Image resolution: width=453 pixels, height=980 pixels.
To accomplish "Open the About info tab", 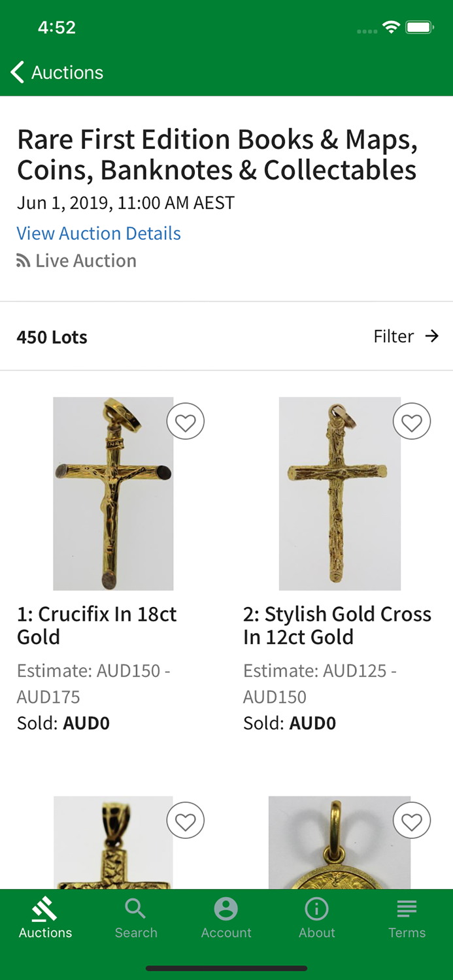I will pyautogui.click(x=317, y=918).
